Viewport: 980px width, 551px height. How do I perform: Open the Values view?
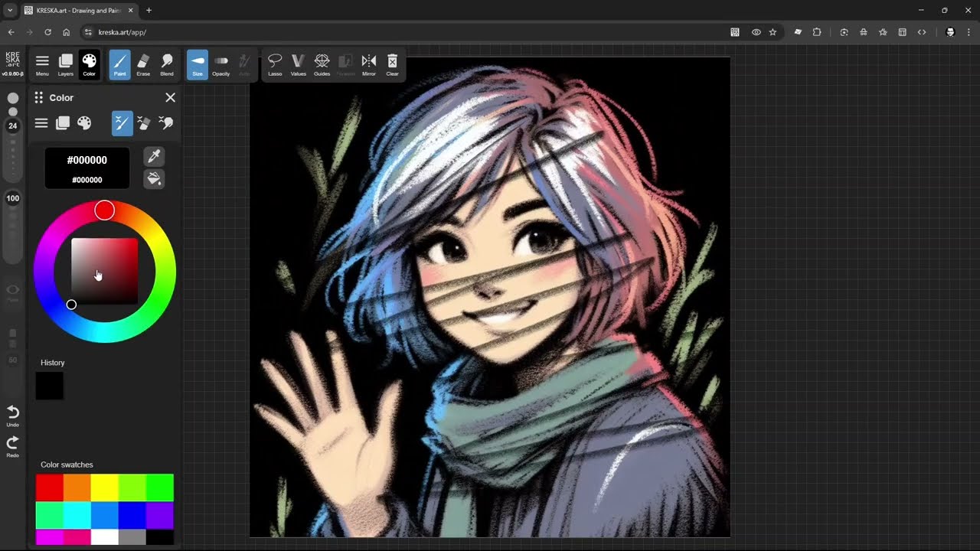pos(299,65)
